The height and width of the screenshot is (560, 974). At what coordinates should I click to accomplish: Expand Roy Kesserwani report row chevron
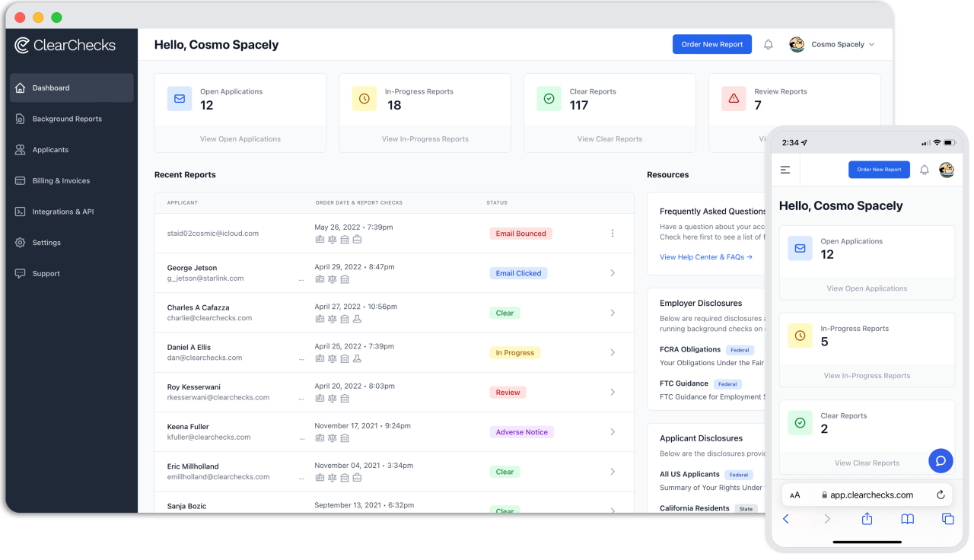pos(613,393)
